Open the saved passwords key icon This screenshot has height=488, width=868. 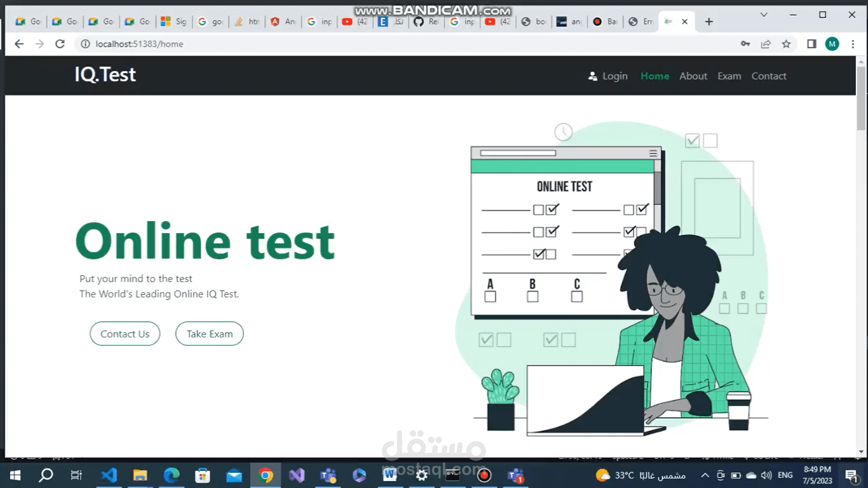(x=745, y=44)
